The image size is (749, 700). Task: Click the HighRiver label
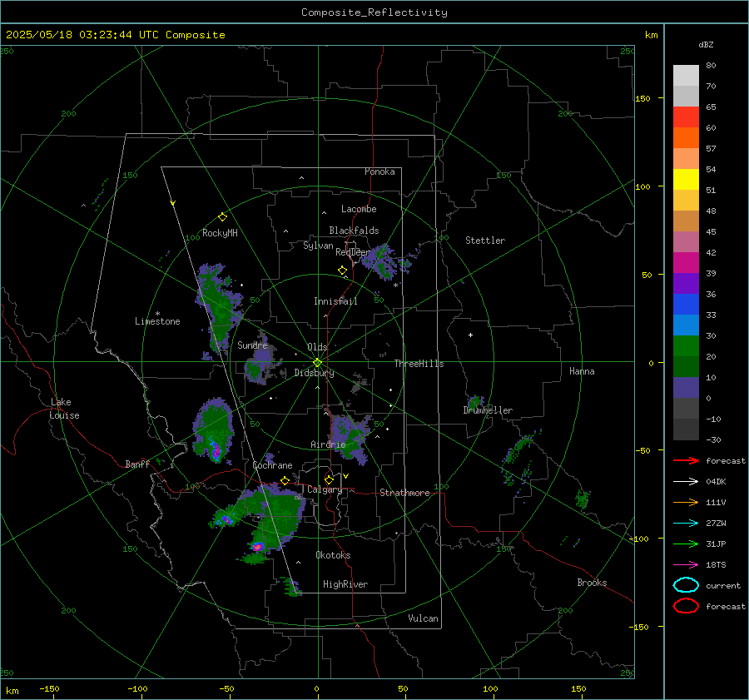pos(345,584)
